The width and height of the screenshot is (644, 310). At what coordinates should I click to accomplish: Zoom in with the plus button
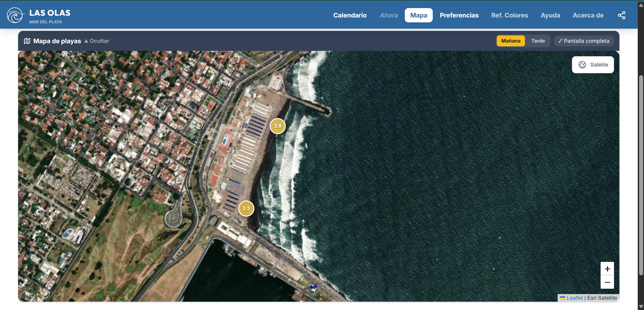607,269
